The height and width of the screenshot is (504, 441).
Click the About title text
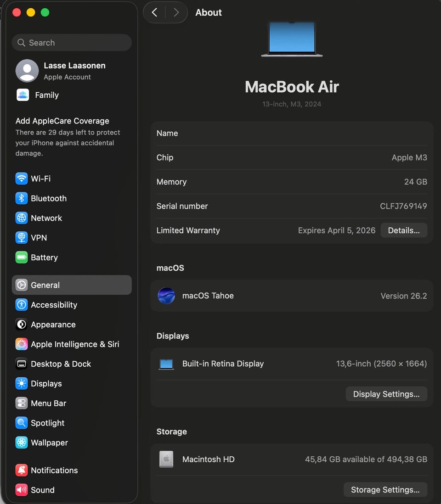209,12
